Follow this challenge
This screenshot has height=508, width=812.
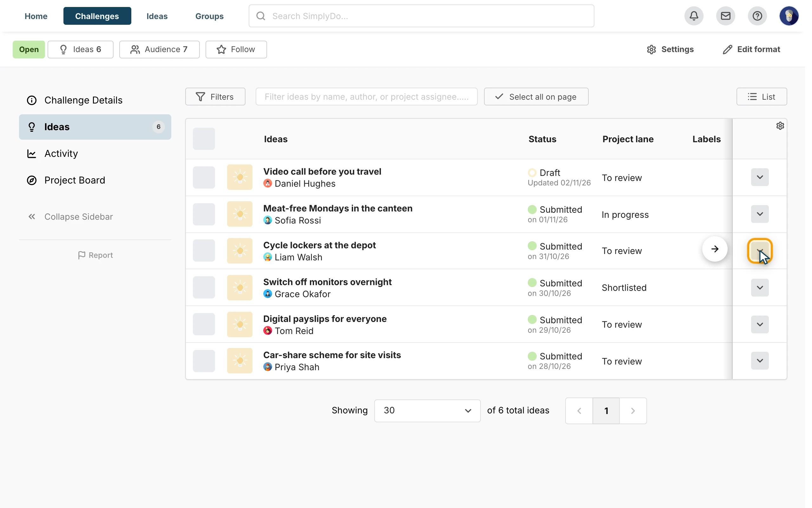pos(236,50)
